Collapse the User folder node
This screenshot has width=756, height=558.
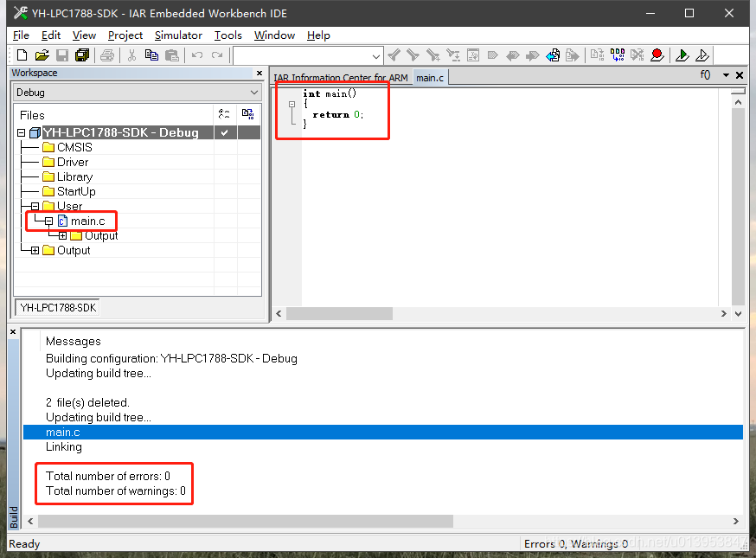(35, 207)
